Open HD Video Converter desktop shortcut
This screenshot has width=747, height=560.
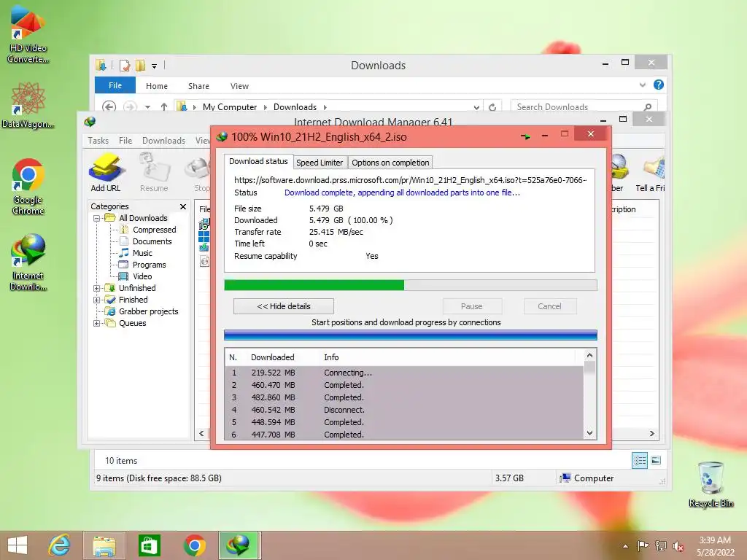tap(28, 34)
